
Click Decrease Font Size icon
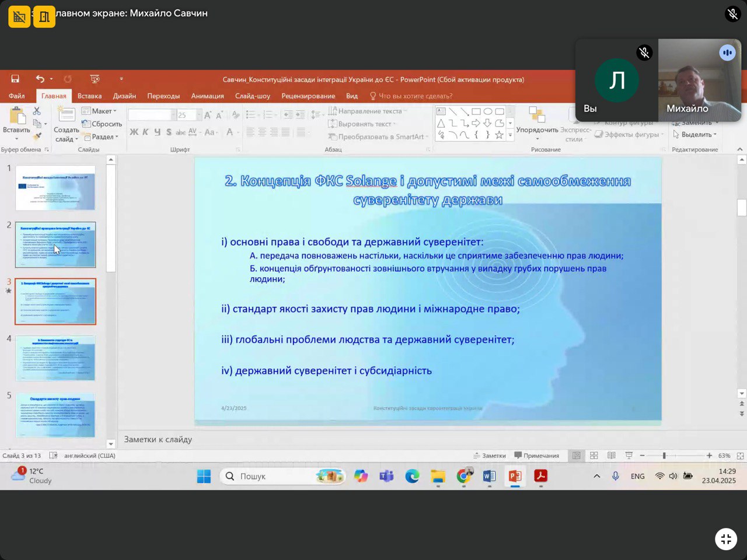point(219,116)
